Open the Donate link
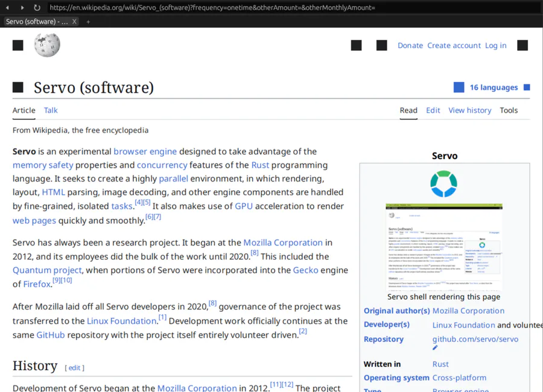This screenshot has height=392, width=543. [x=410, y=45]
